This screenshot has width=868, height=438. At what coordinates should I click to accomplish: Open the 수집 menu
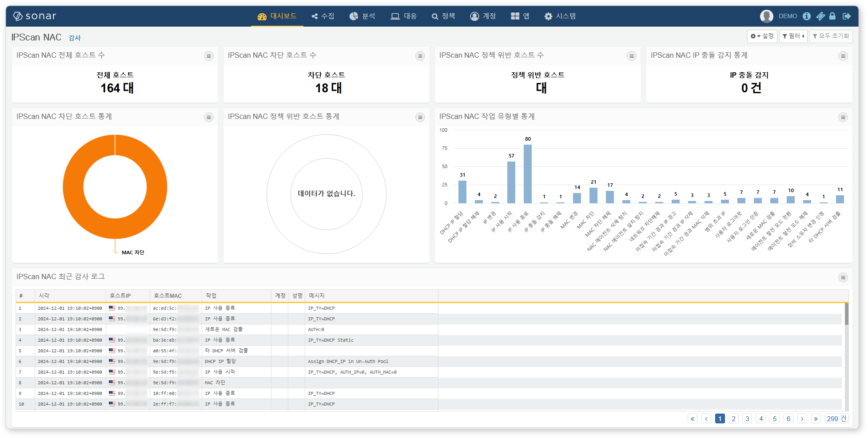pyautogui.click(x=323, y=16)
